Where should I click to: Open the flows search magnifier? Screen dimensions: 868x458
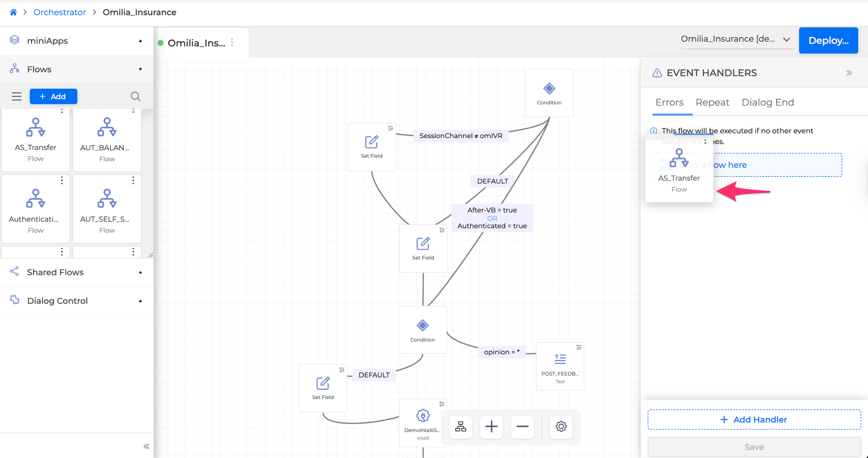point(135,96)
